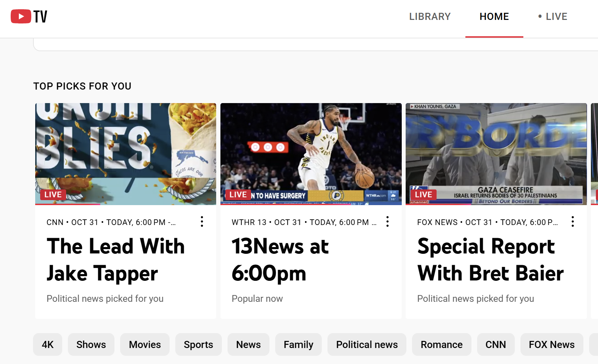Toggle the 4K filter chip
This screenshot has width=598, height=364.
pos(48,344)
